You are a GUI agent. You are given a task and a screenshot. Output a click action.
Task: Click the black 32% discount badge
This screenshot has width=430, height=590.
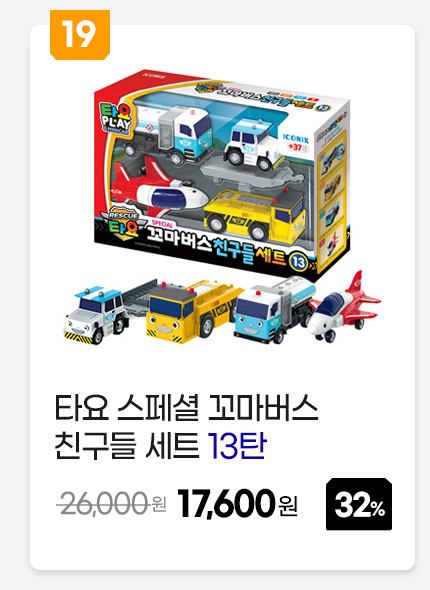point(359,504)
